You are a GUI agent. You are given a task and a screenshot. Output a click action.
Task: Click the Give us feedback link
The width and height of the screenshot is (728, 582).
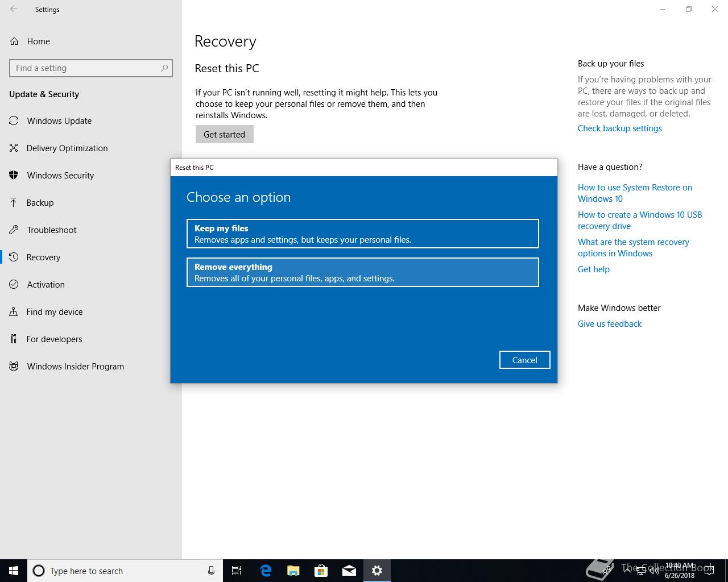pyautogui.click(x=610, y=324)
